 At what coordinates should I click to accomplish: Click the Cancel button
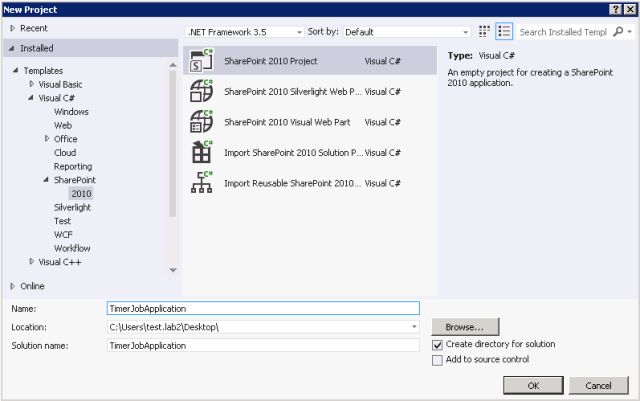(x=598, y=385)
